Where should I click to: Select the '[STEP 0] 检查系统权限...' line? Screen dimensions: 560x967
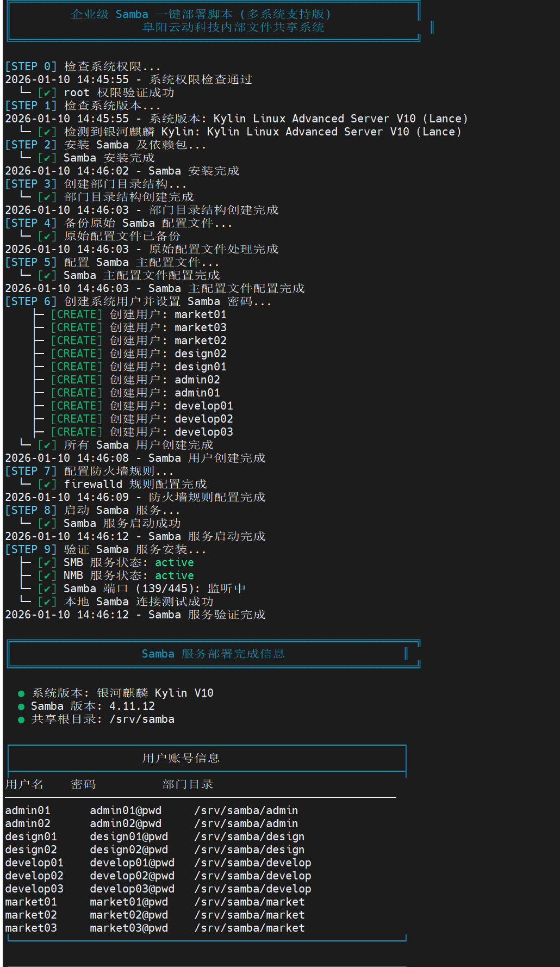[x=83, y=66]
